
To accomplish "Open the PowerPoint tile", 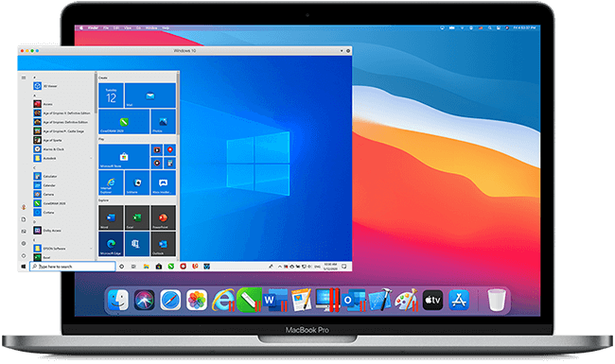I will [163, 217].
